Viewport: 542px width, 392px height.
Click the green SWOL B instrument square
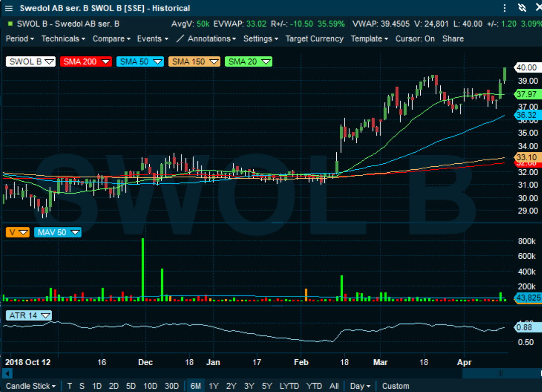10,24
